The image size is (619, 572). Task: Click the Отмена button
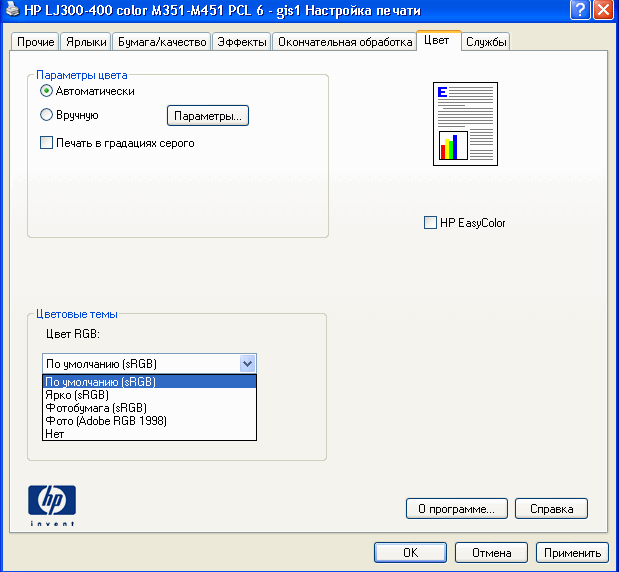[491, 553]
